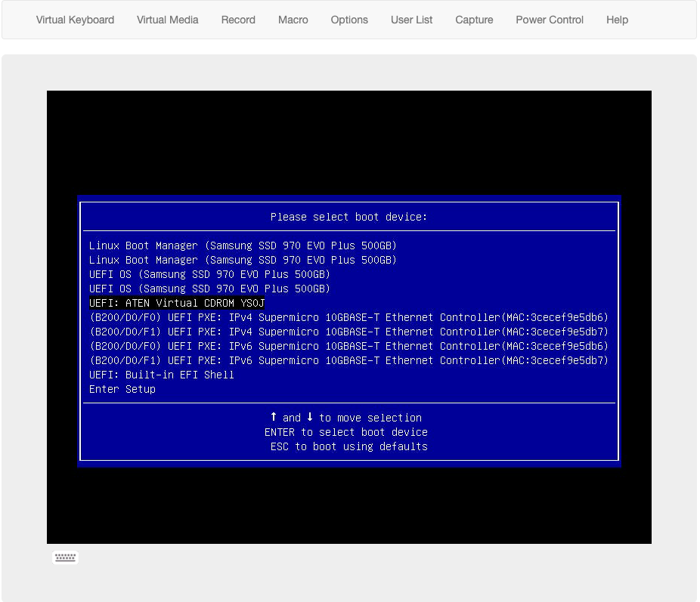Select second UEFI OS Samsung entry

click(209, 289)
